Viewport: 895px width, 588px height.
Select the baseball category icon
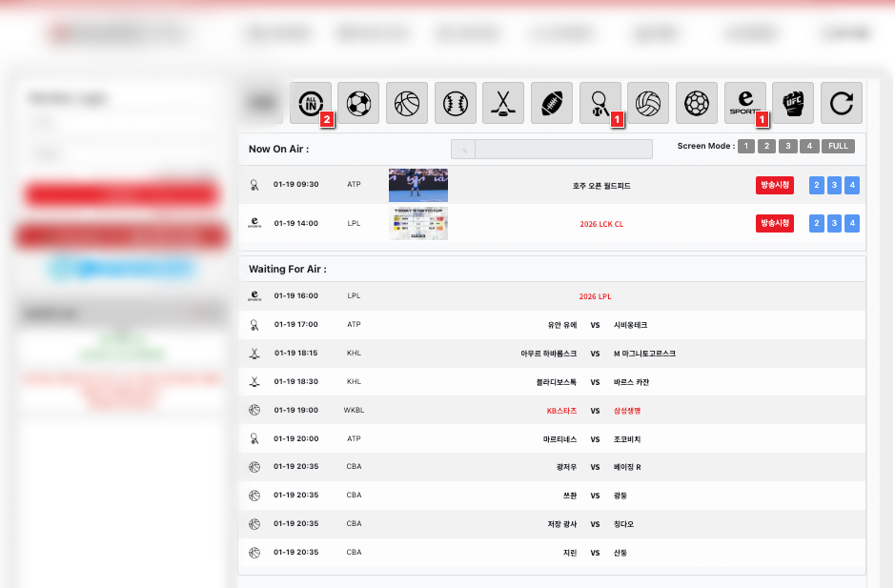pyautogui.click(x=456, y=103)
